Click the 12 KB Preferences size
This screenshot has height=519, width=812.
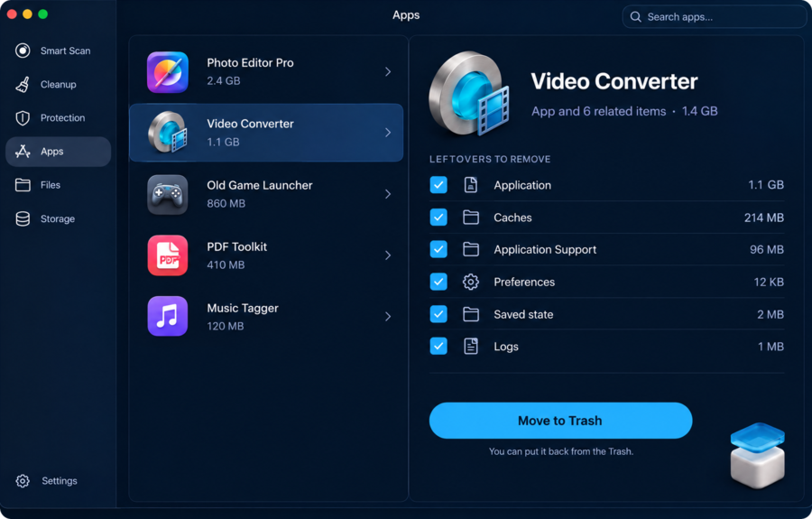(x=769, y=282)
